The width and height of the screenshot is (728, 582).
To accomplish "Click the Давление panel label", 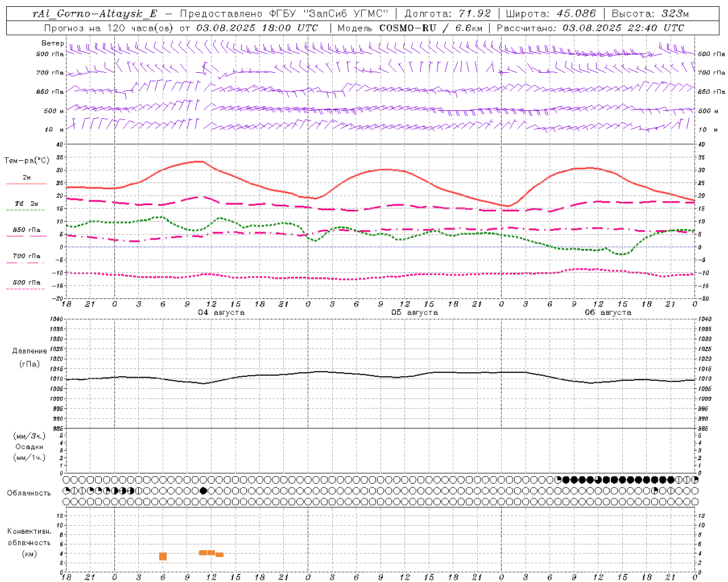I will tap(30, 351).
